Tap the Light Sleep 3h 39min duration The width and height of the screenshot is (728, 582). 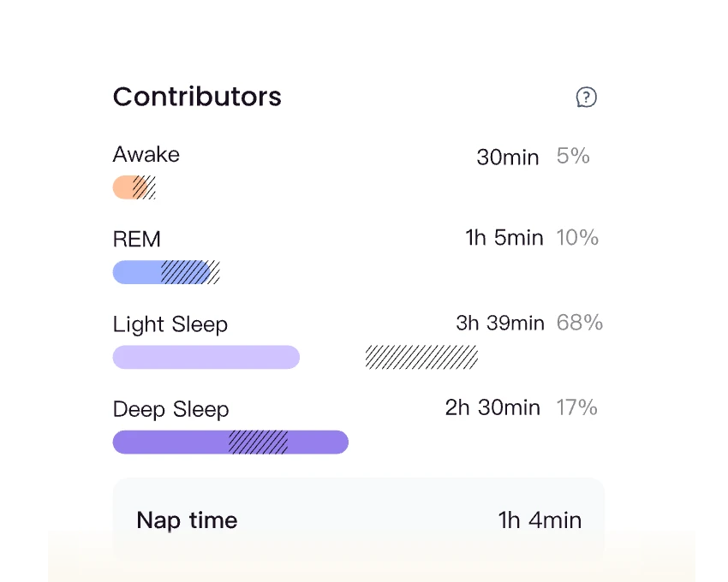tap(500, 323)
